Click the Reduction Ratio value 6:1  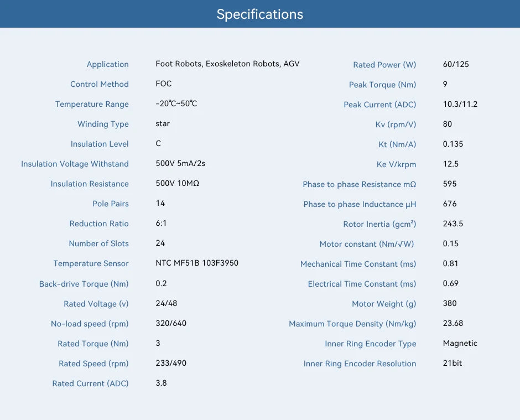point(161,223)
